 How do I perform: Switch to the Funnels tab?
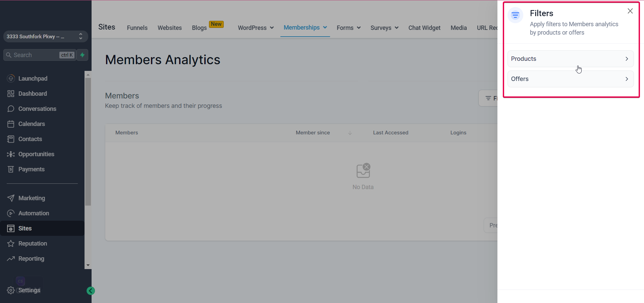click(137, 28)
